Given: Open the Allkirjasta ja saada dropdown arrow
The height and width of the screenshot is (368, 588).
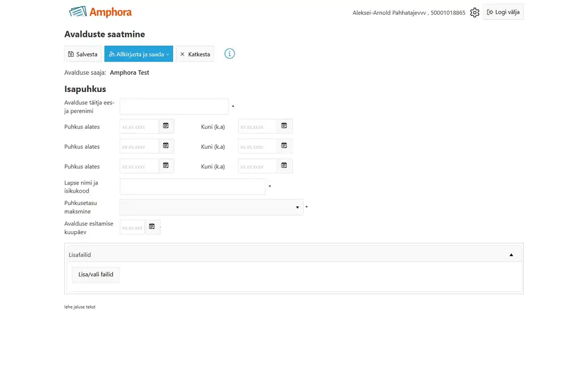Looking at the screenshot, I should pyautogui.click(x=168, y=55).
